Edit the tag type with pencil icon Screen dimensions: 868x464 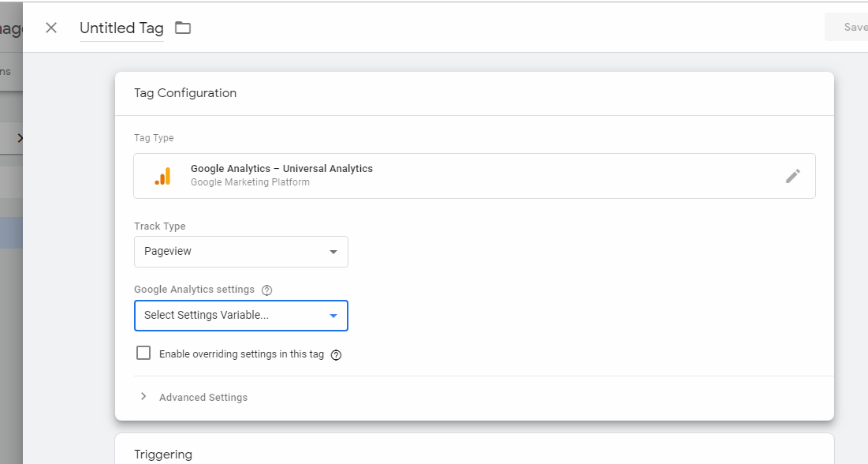[793, 176]
